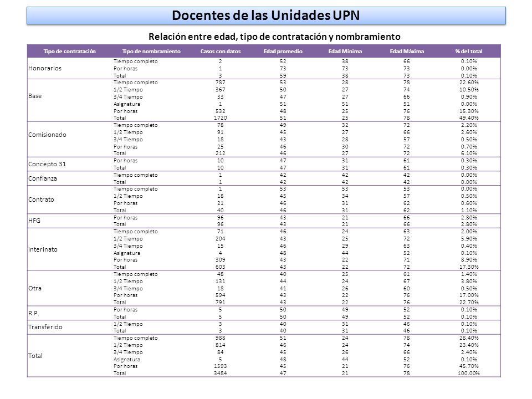Screen dimensions: 532x399
Task: Click the percentage '8.90%'
Action: tap(469, 260)
